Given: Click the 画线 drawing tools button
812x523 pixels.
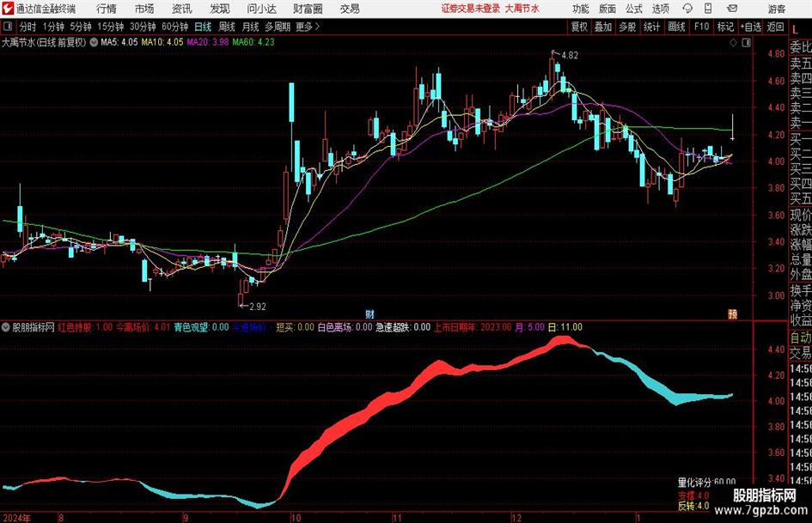Looking at the screenshot, I should coord(676,27).
